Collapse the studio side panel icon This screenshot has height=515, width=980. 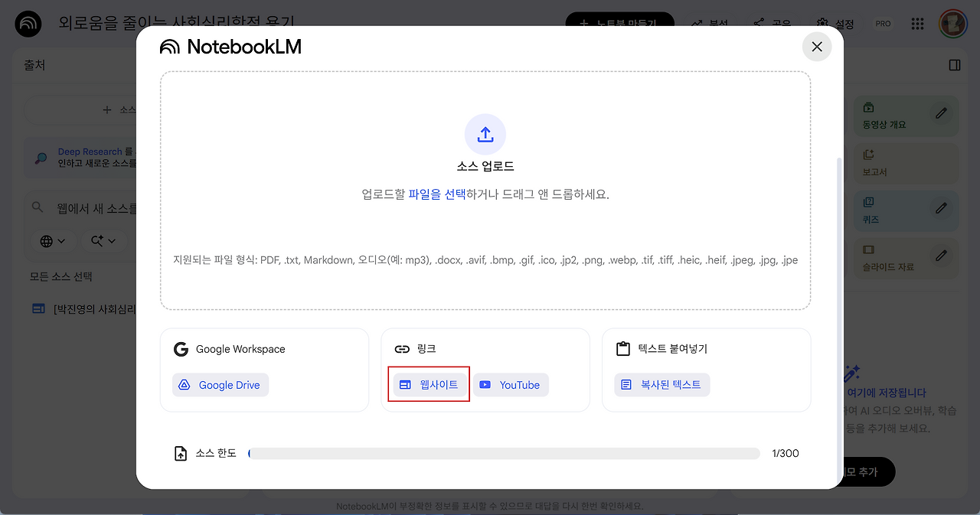[954, 65]
